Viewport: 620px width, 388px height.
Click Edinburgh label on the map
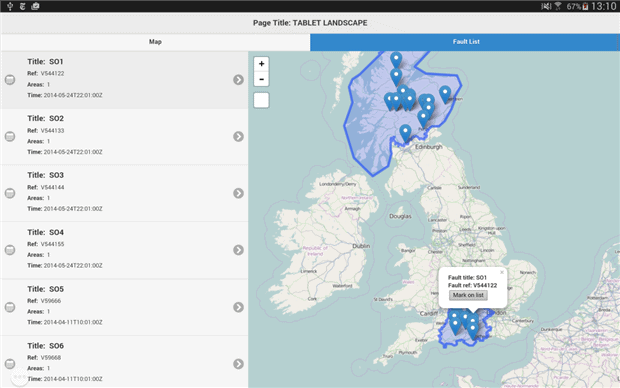tap(429, 147)
